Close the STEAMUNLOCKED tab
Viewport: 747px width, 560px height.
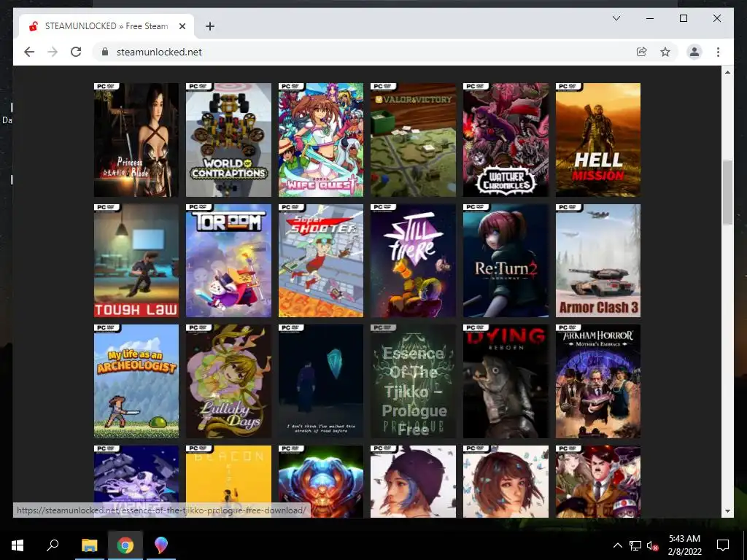(182, 26)
